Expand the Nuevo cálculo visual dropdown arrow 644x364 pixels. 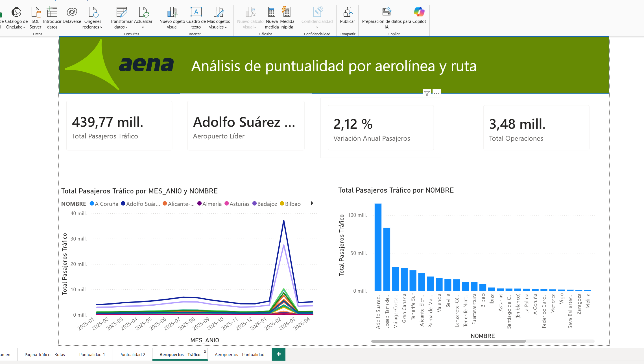255,27
